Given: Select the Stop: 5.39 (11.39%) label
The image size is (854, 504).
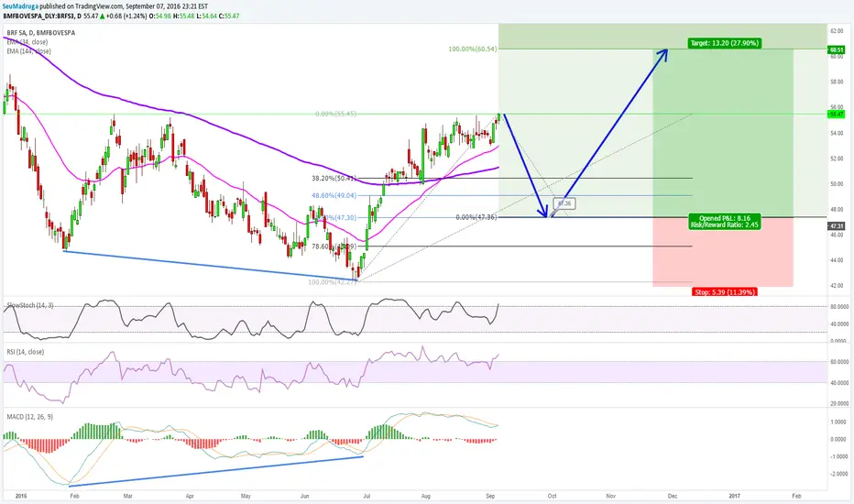Looking at the screenshot, I should 725,292.
